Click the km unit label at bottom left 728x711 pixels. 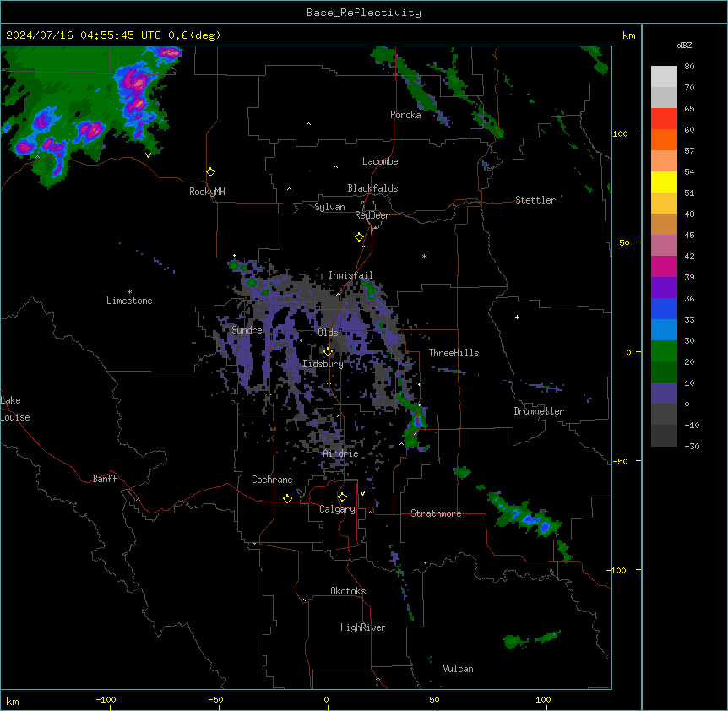click(13, 701)
